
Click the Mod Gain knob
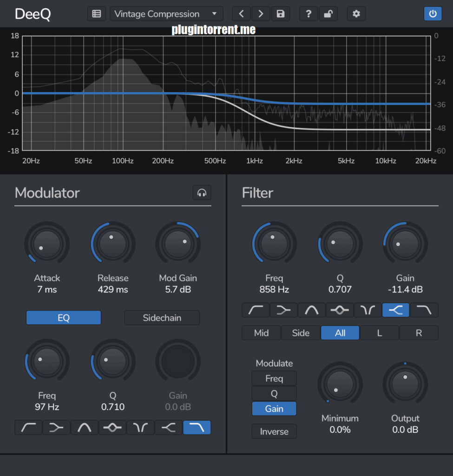(x=178, y=244)
